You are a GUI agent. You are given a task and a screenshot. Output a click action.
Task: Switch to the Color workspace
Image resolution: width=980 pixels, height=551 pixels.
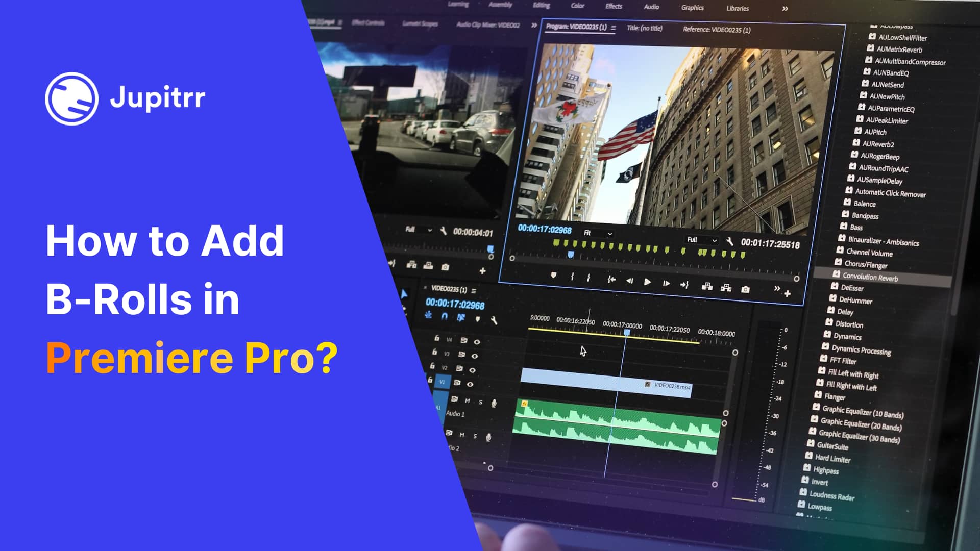pos(577,6)
